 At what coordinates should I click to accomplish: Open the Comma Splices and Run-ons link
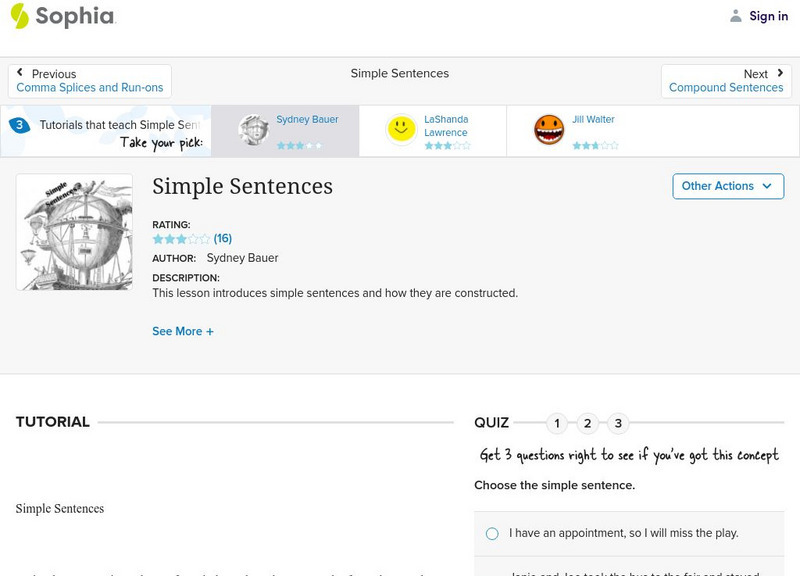90,88
